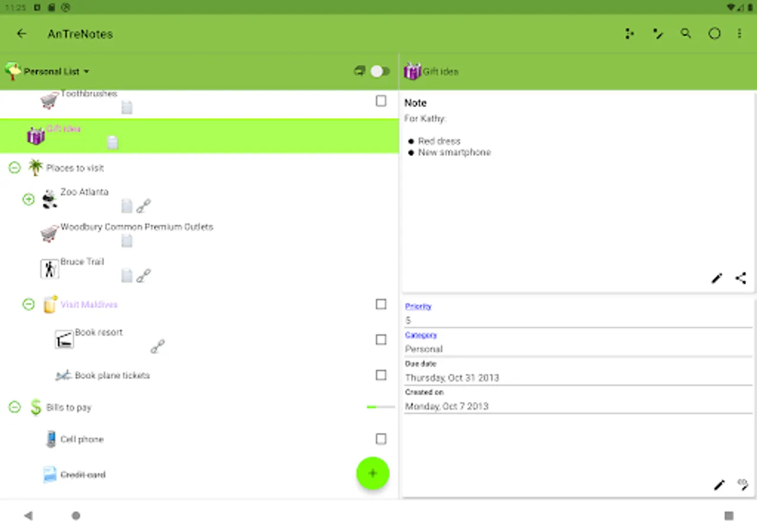This screenshot has height=532, width=757.
Task: Click the Bills to pay progress bar
Action: [380, 407]
